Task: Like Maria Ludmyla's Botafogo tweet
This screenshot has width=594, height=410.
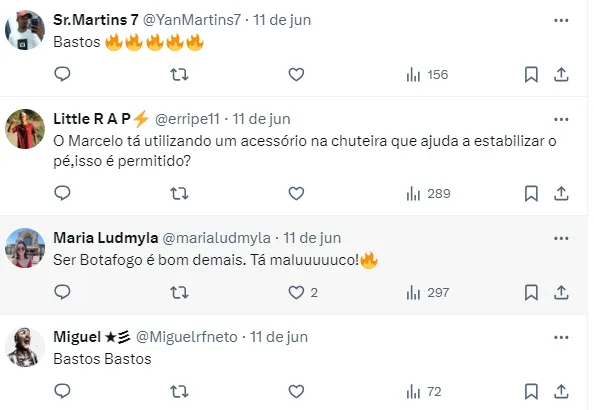Action: [296, 293]
